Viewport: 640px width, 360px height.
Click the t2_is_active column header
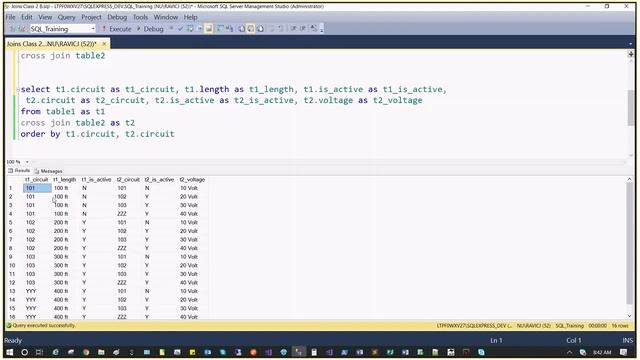159,180
